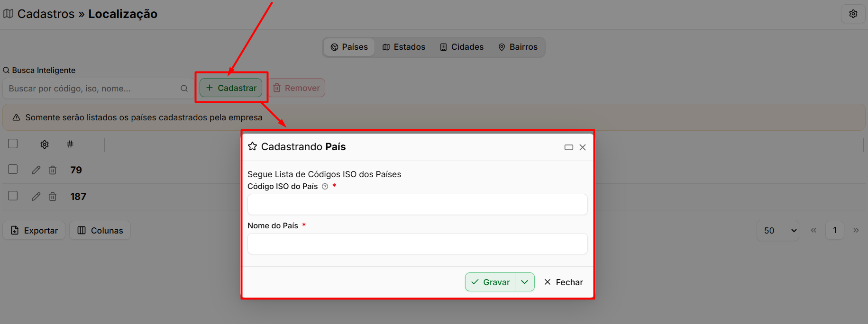Screen dimensions: 868x324
Task: Click the Exportar button
Action: tap(34, 231)
